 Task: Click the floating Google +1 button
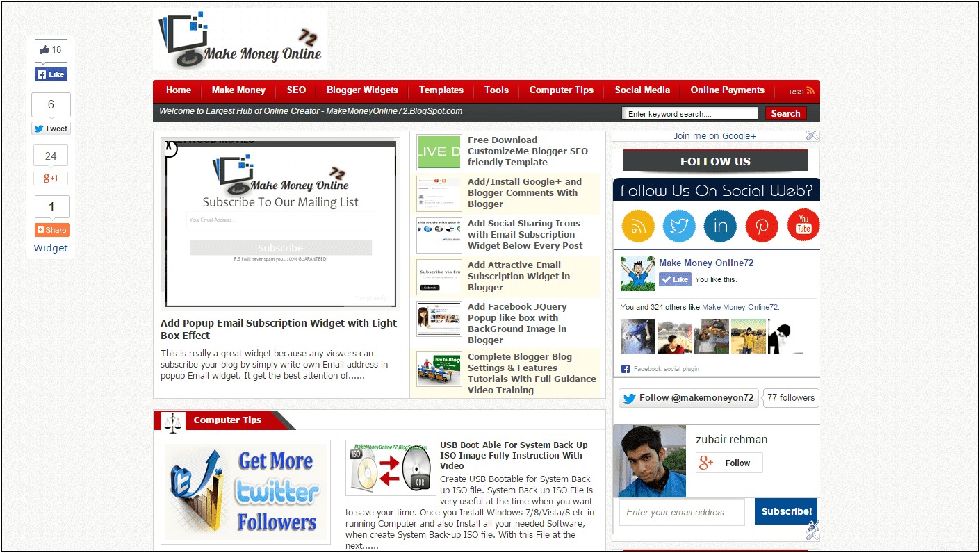tap(51, 179)
